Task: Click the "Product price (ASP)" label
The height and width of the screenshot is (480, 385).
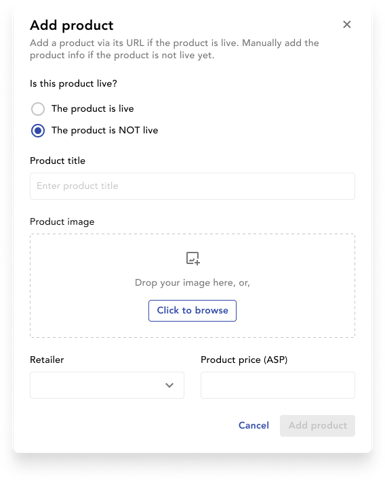Action: pyautogui.click(x=244, y=360)
